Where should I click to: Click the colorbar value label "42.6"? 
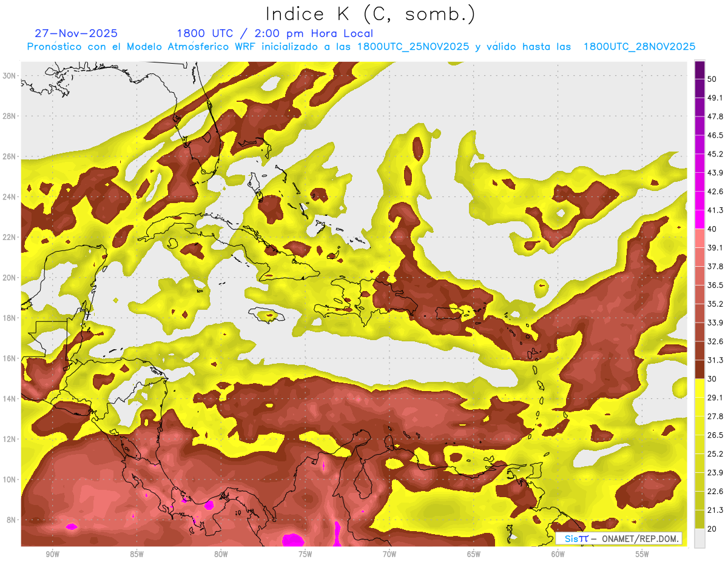click(715, 192)
